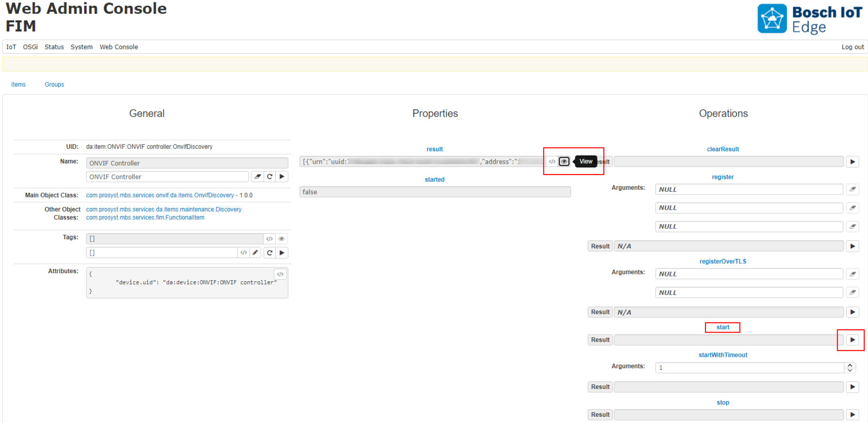Run the registerOverTLS operation
The height and width of the screenshot is (423, 868).
tap(853, 312)
